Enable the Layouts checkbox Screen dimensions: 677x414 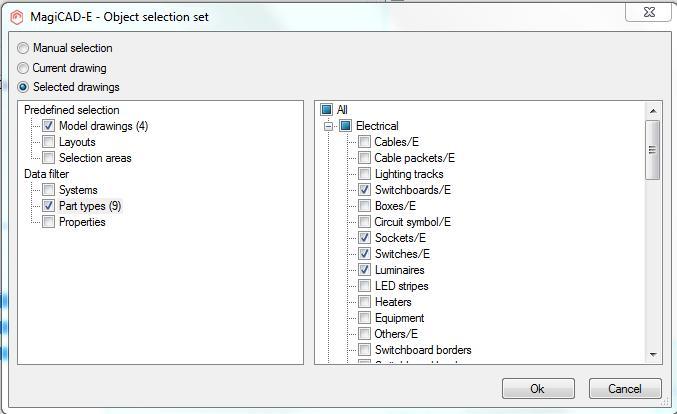pyautogui.click(x=48, y=142)
